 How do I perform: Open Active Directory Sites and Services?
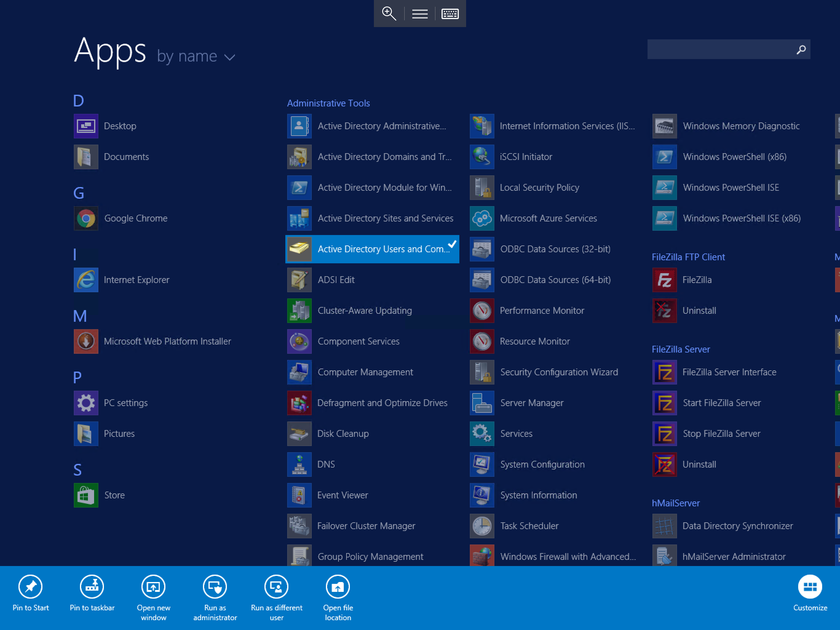(x=372, y=218)
